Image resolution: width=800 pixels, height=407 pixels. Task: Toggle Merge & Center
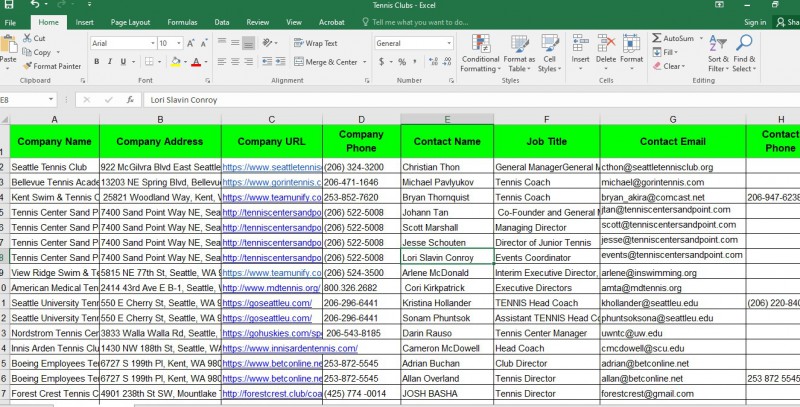(x=326, y=62)
